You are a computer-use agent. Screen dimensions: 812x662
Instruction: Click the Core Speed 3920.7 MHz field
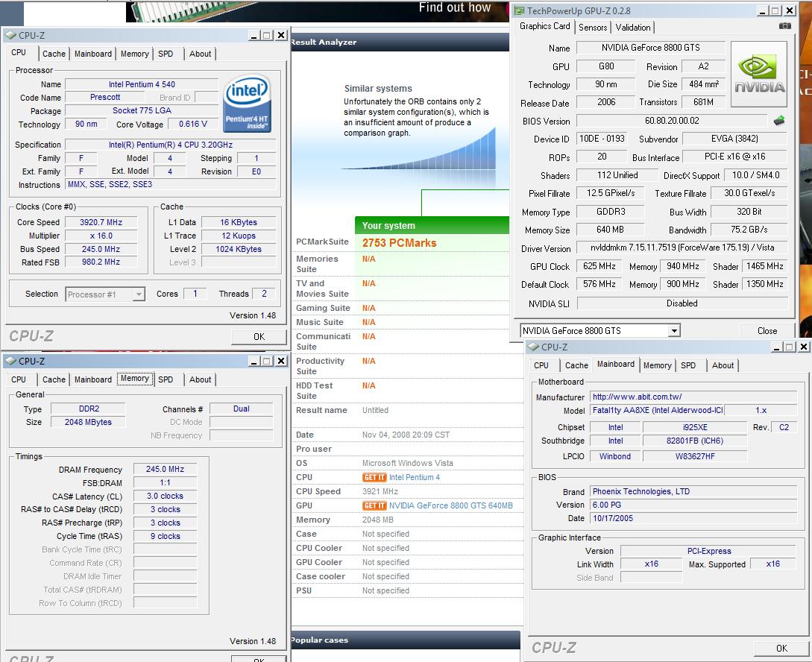tap(101, 223)
